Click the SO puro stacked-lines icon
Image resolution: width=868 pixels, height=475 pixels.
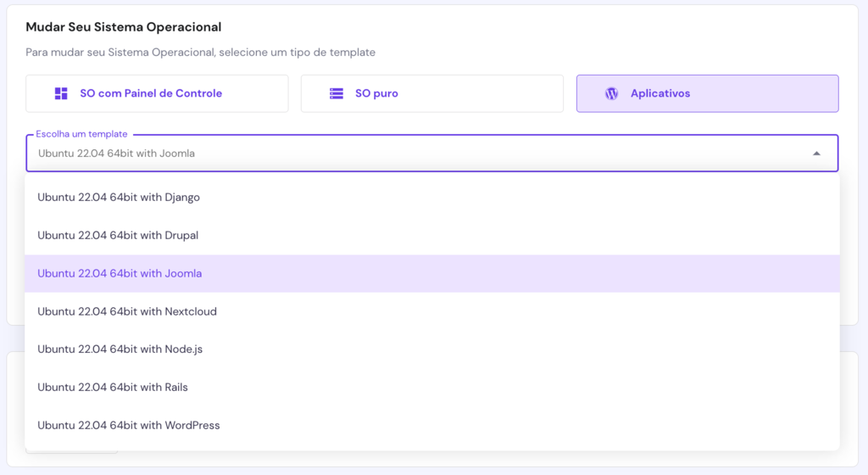[x=337, y=93]
